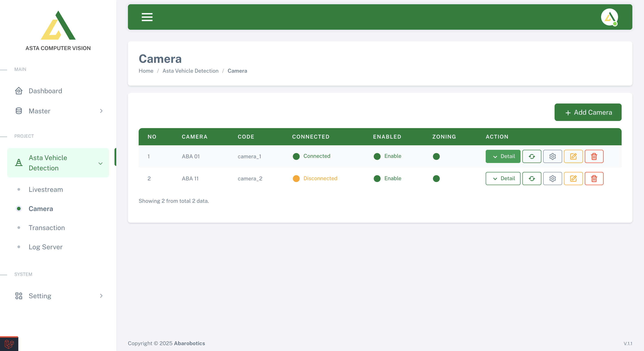Toggle Enable indicator for ABA 11

pos(377,178)
